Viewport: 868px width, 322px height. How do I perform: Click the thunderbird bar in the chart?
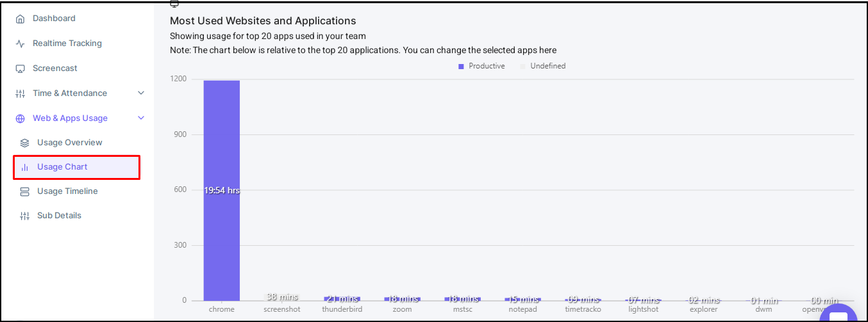pos(342,298)
